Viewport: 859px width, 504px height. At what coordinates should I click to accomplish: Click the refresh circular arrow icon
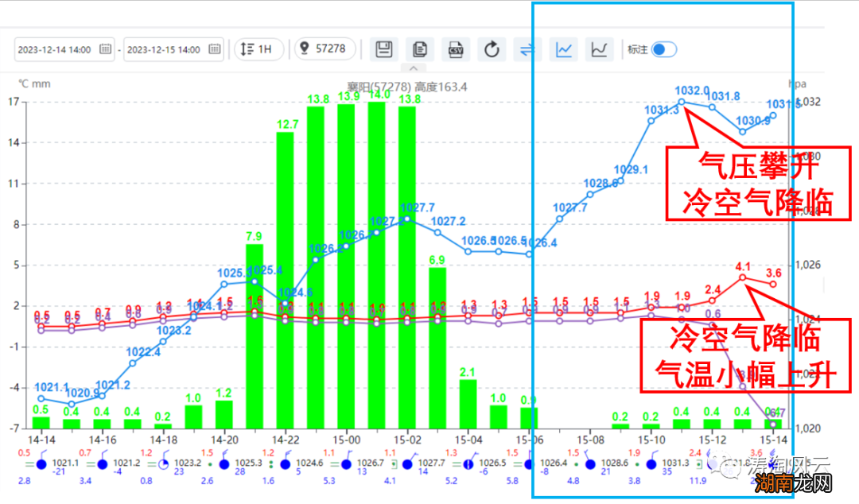[x=492, y=49]
